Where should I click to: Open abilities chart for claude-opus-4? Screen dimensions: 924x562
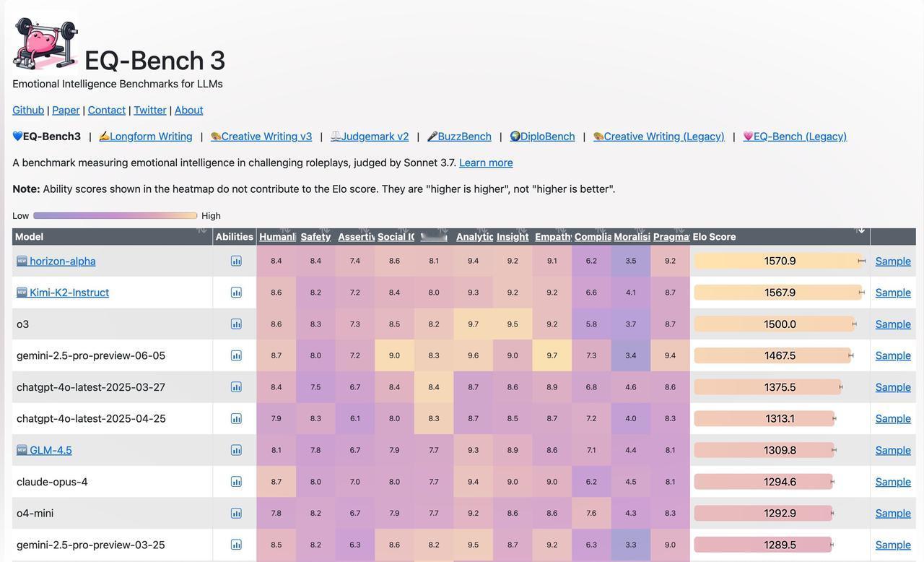[236, 482]
